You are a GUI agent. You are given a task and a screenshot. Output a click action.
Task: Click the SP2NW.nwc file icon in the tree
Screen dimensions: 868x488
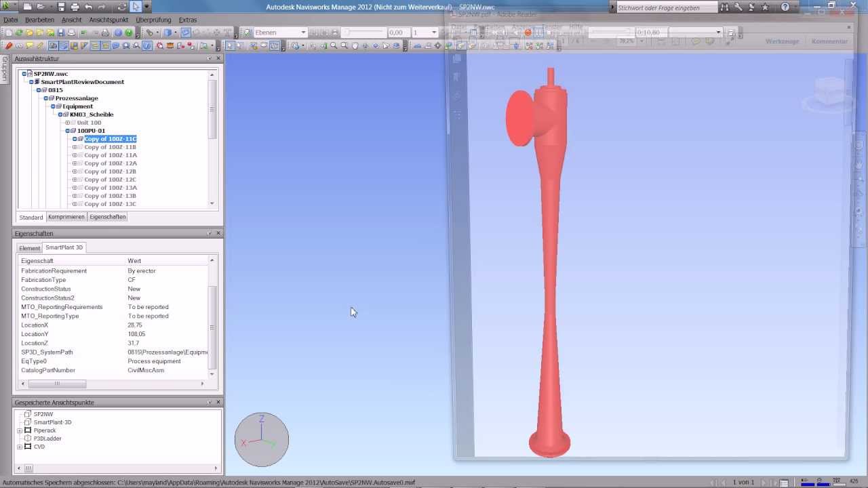tap(31, 73)
